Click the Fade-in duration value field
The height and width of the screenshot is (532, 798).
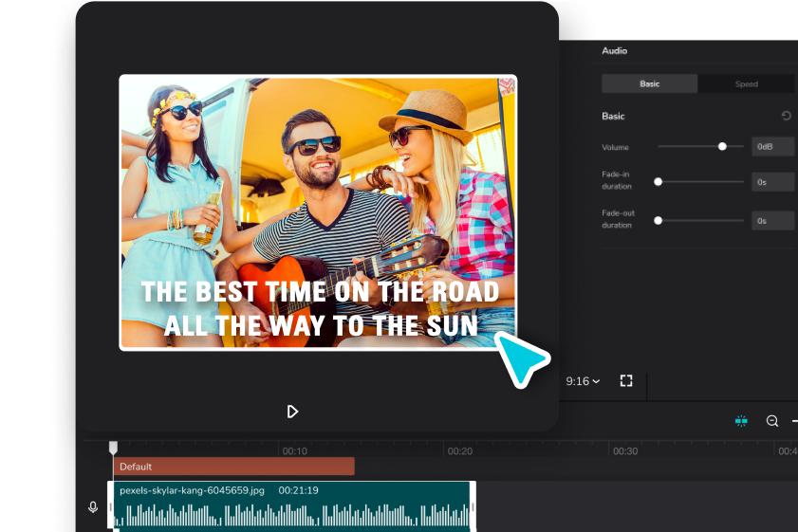point(772,181)
